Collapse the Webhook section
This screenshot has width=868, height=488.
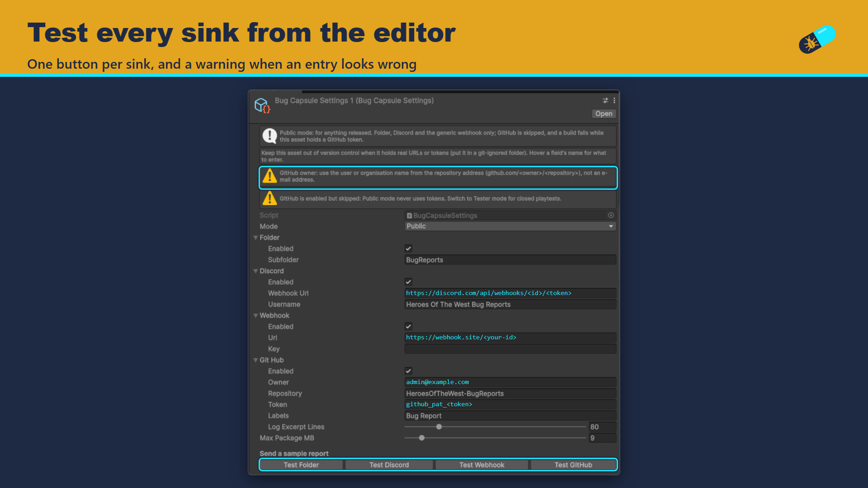coord(255,315)
